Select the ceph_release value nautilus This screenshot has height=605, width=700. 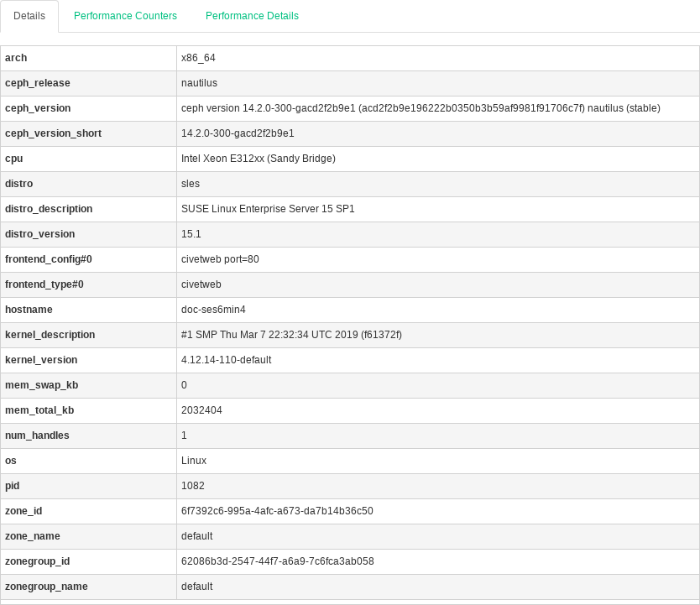(x=199, y=83)
